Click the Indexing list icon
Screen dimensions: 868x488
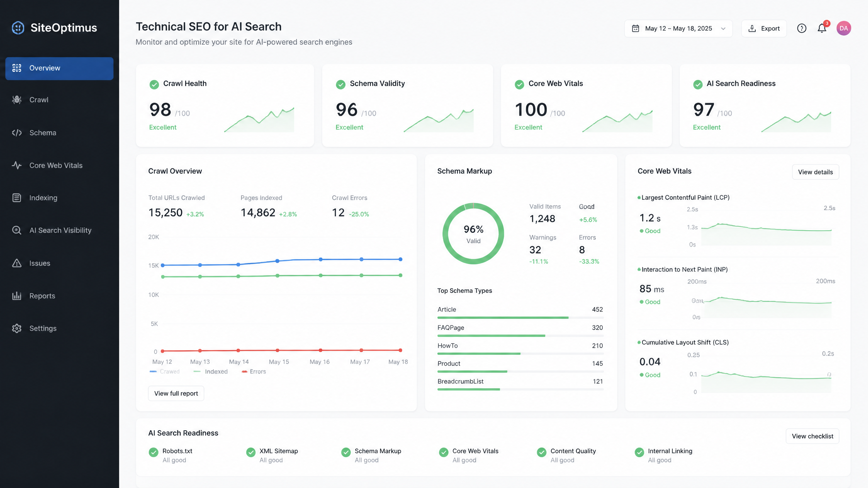(17, 198)
